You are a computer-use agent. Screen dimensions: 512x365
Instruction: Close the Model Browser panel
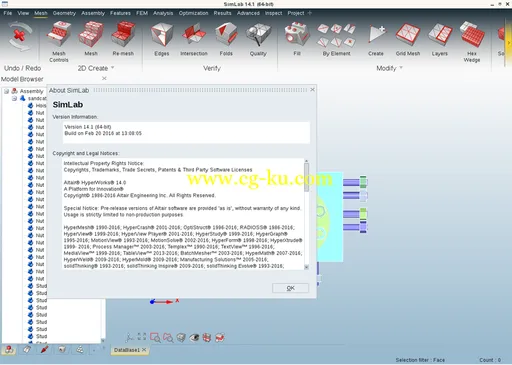pos(104,78)
